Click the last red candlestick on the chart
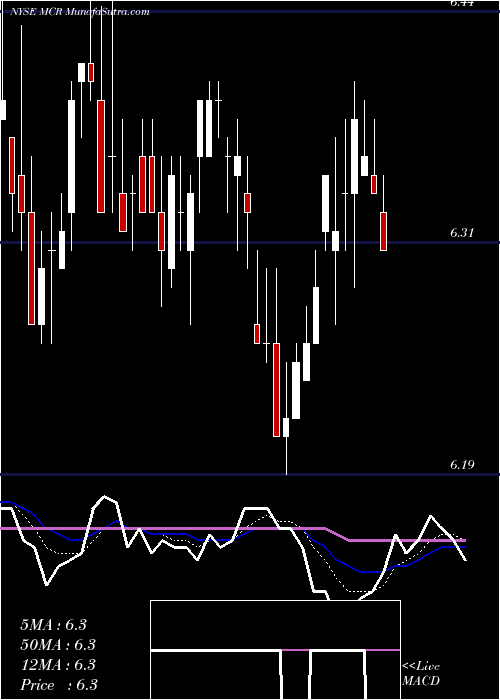The image size is (500, 700). [x=383, y=231]
